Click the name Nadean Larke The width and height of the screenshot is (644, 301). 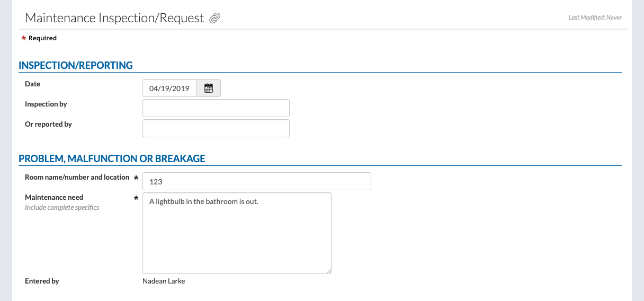coord(164,281)
